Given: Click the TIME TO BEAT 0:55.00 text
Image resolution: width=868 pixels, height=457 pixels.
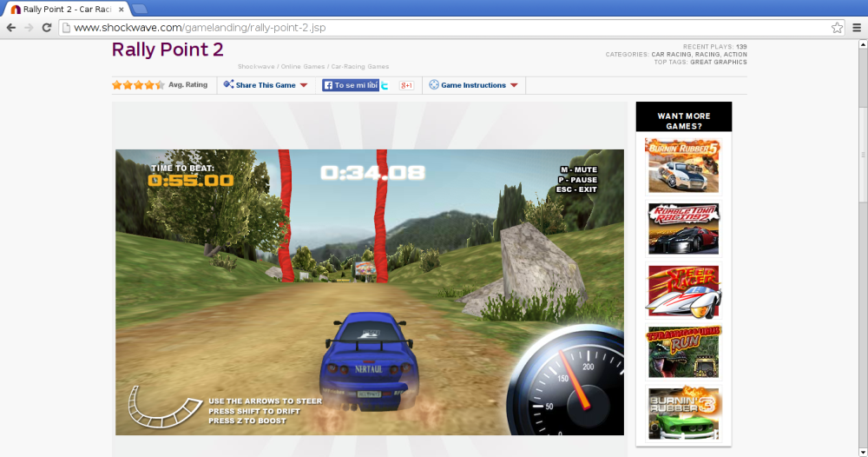Looking at the screenshot, I should [x=190, y=176].
